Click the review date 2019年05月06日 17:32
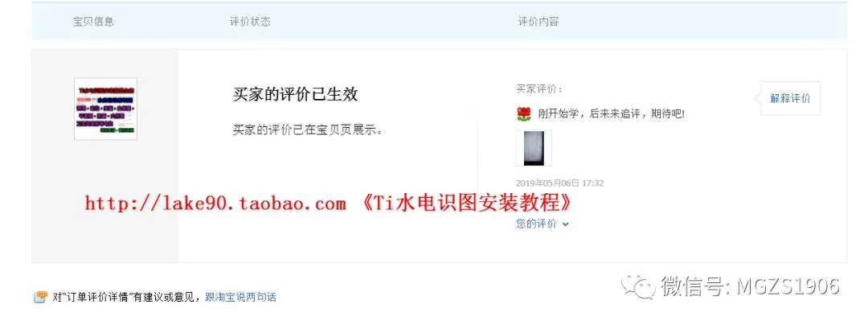 click(x=559, y=183)
